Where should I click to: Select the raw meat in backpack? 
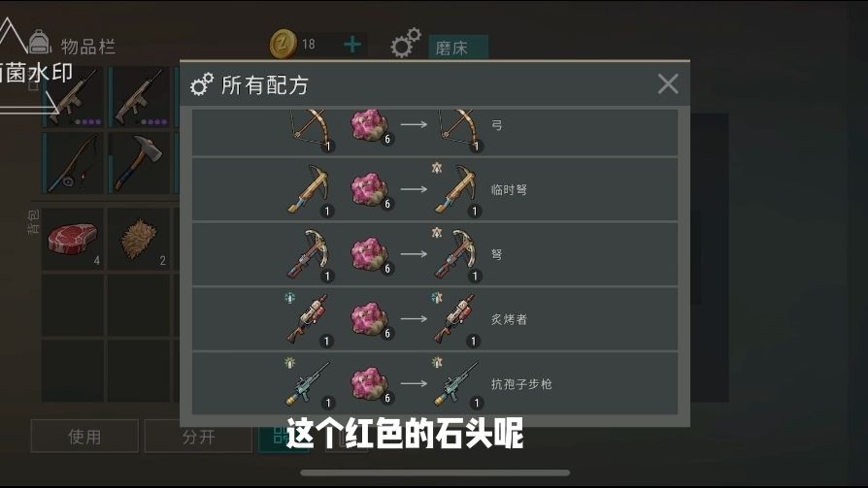point(73,239)
